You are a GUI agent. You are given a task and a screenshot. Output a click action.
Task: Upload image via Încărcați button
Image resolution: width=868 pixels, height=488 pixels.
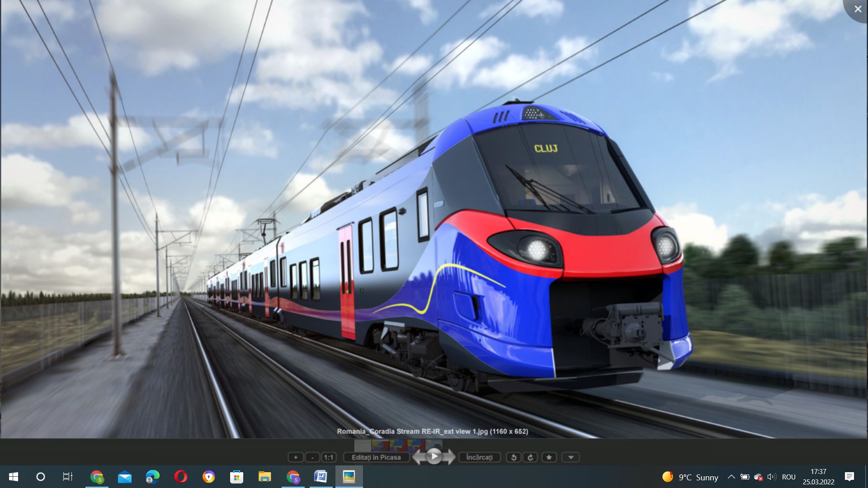pyautogui.click(x=480, y=457)
